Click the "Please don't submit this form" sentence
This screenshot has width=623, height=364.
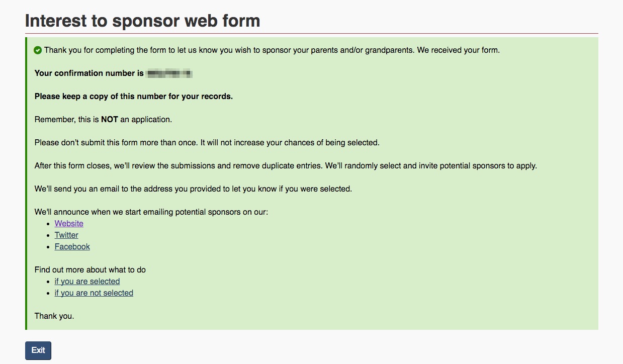point(207,143)
